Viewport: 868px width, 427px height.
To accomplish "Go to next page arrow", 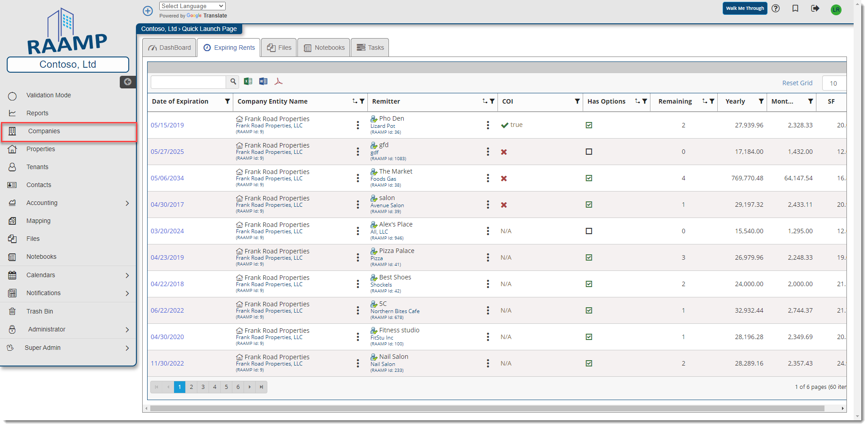I will coord(250,387).
